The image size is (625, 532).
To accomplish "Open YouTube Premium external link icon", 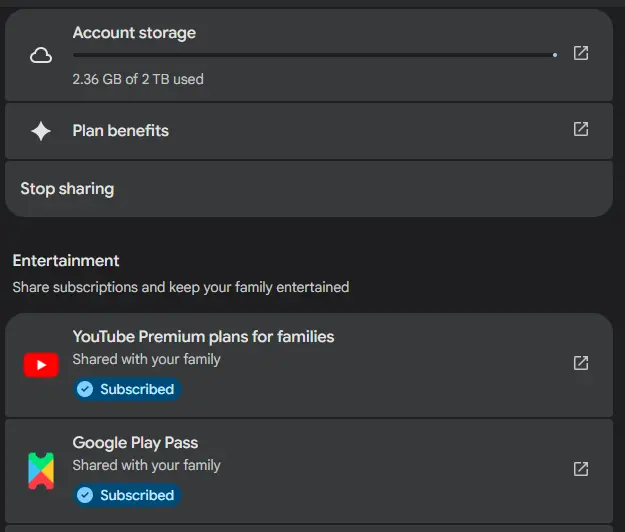I will point(581,363).
